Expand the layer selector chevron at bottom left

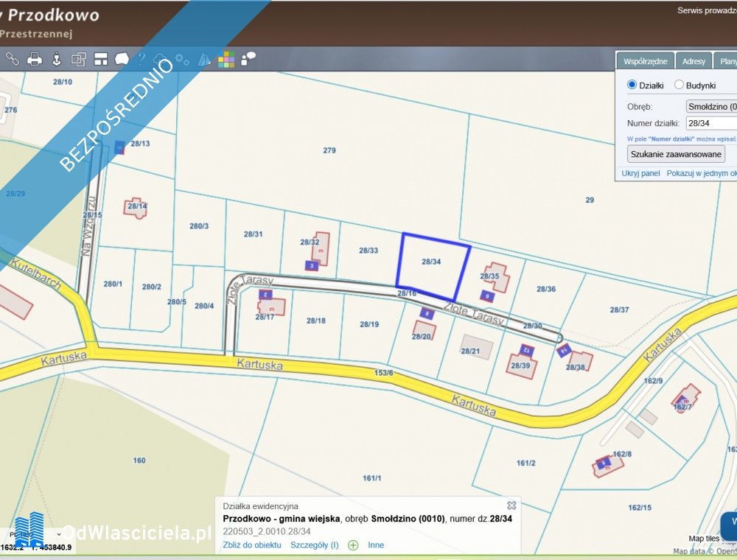[58, 534]
